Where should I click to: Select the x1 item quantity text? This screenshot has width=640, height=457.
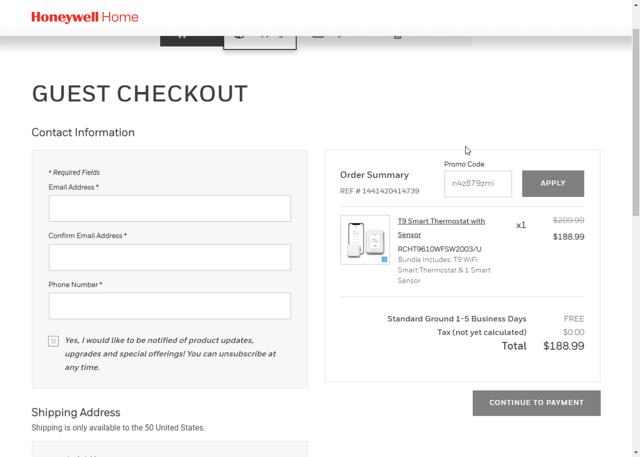[521, 225]
